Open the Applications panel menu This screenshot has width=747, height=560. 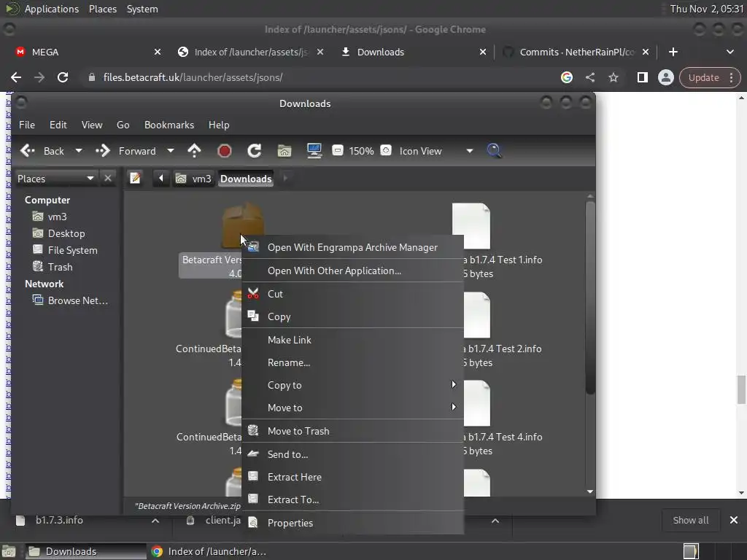(52, 9)
